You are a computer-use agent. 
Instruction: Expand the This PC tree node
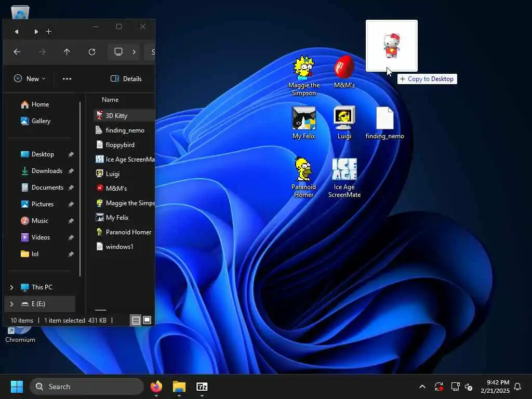click(x=11, y=287)
